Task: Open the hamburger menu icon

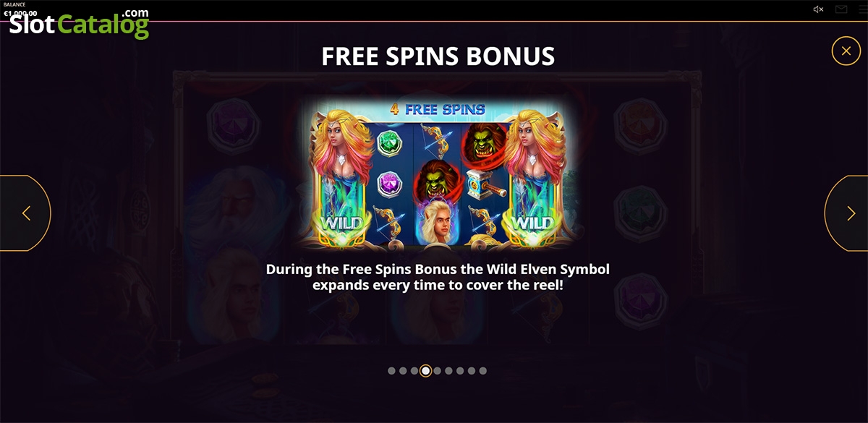Action: point(863,9)
